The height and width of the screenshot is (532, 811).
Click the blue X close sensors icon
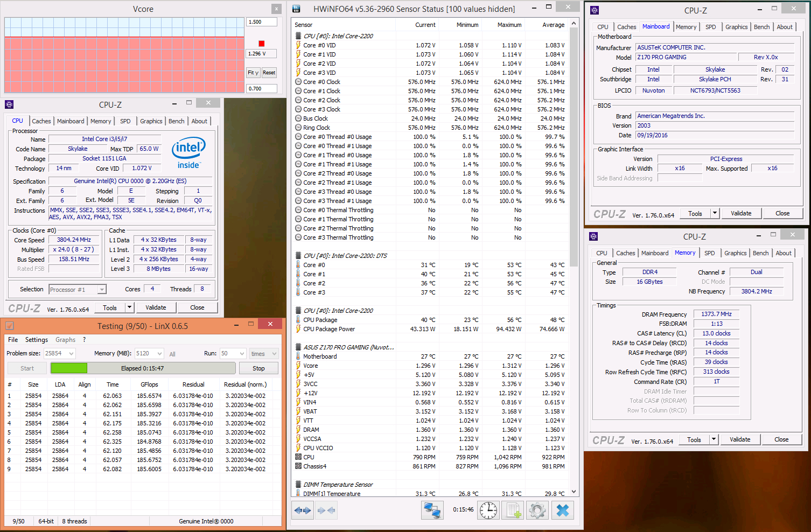point(562,510)
